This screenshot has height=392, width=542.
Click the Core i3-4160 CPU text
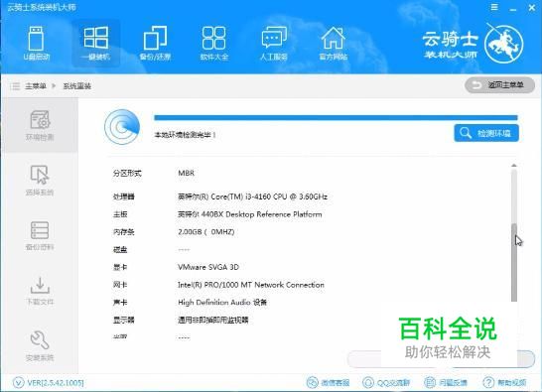point(252,196)
